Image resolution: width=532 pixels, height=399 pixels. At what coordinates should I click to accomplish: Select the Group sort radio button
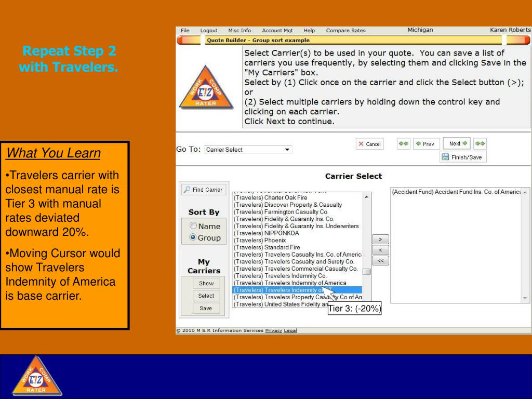coord(193,237)
